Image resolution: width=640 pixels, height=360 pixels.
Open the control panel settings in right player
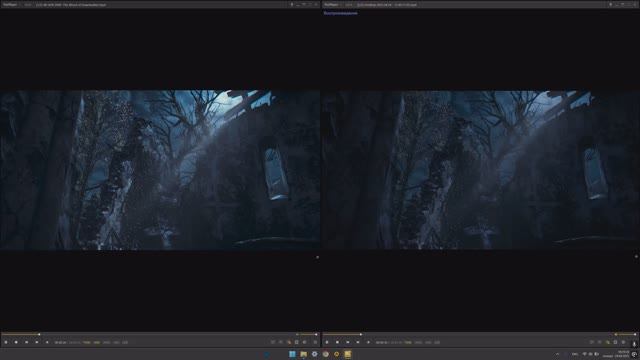pos(623,342)
